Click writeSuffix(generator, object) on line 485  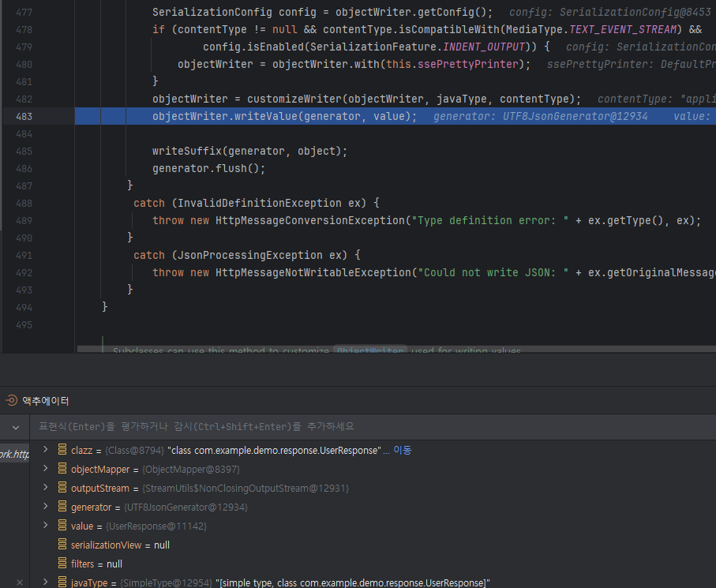249,151
